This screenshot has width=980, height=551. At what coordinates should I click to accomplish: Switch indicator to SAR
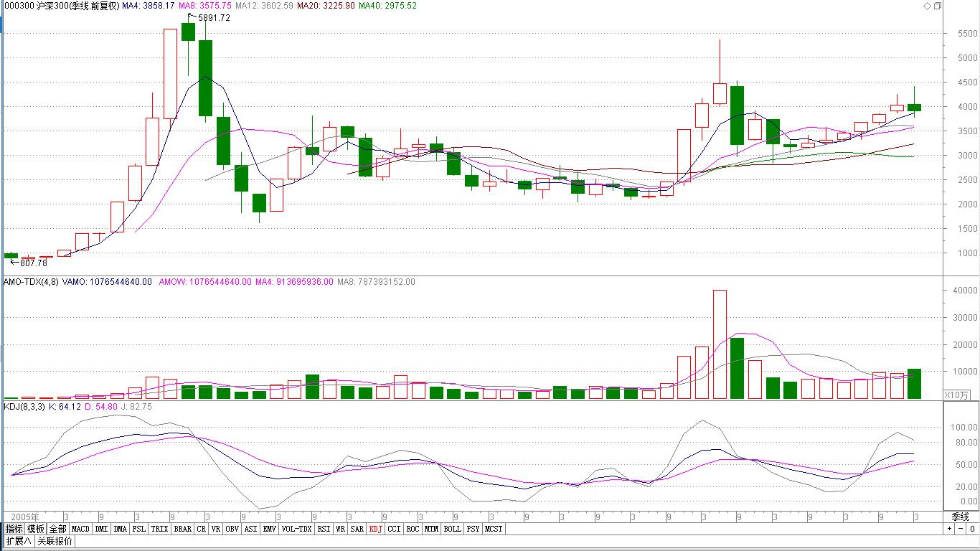[x=357, y=529]
